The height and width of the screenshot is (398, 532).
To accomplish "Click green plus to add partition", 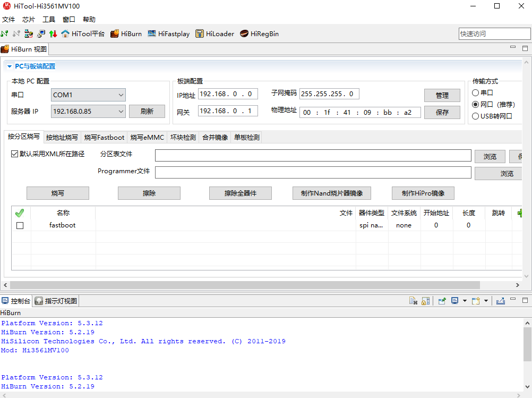I will coord(521,213).
